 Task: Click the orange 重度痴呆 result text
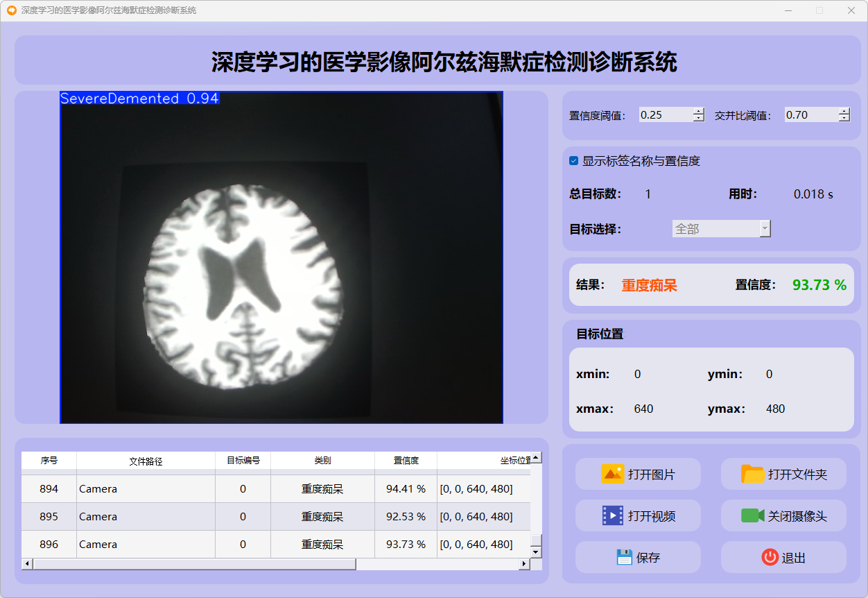(x=649, y=285)
